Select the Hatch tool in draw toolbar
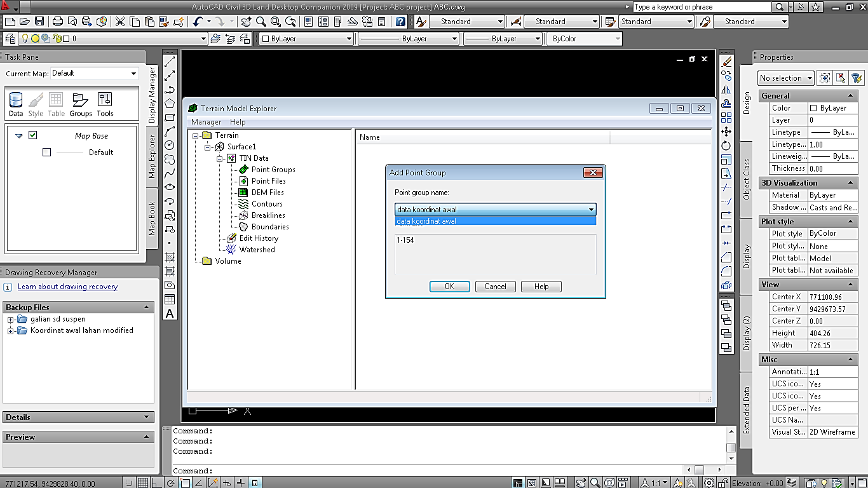Screen dimensions: 868x488 pos(170,257)
